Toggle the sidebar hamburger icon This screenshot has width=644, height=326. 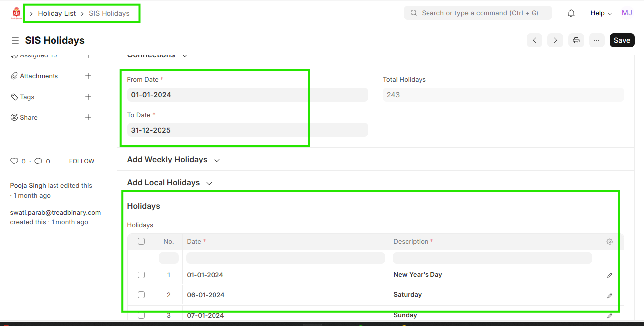tap(15, 40)
